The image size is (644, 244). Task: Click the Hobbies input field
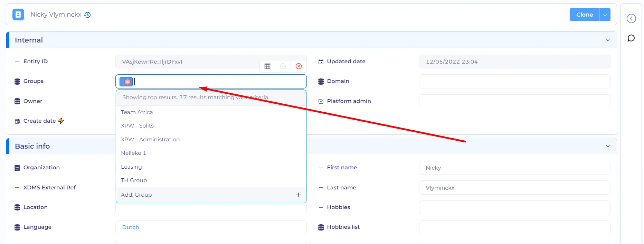[x=515, y=207]
